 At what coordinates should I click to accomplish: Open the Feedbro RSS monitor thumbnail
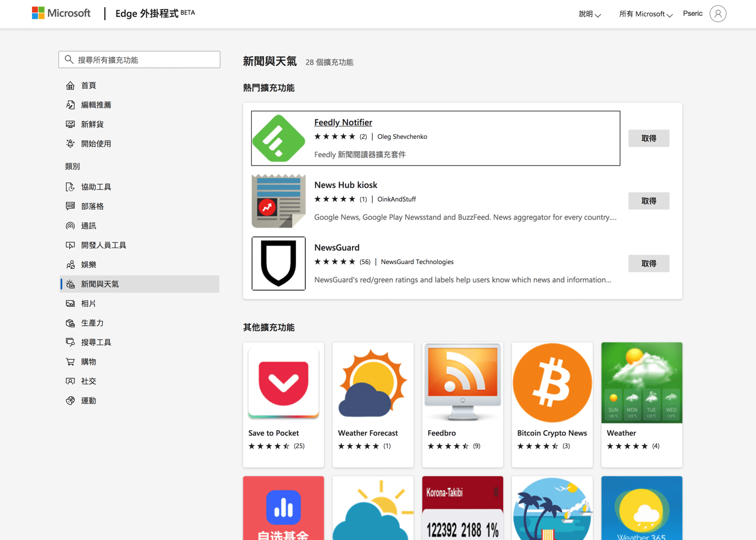tap(463, 383)
